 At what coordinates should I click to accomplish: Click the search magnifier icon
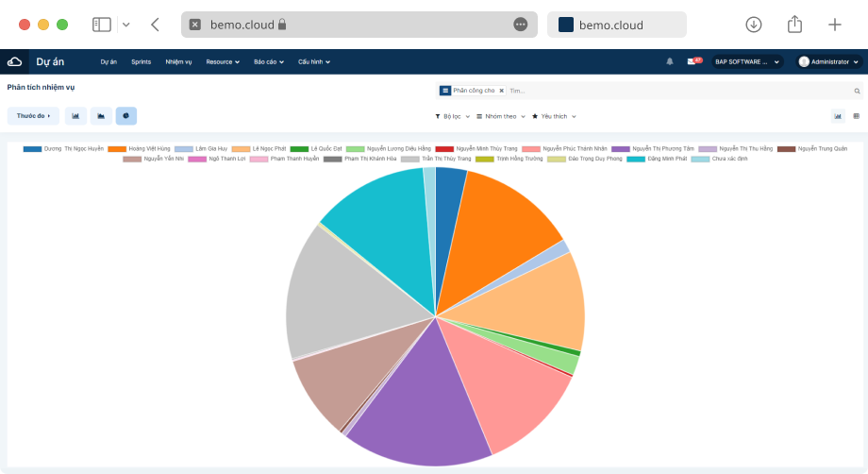pos(857,91)
